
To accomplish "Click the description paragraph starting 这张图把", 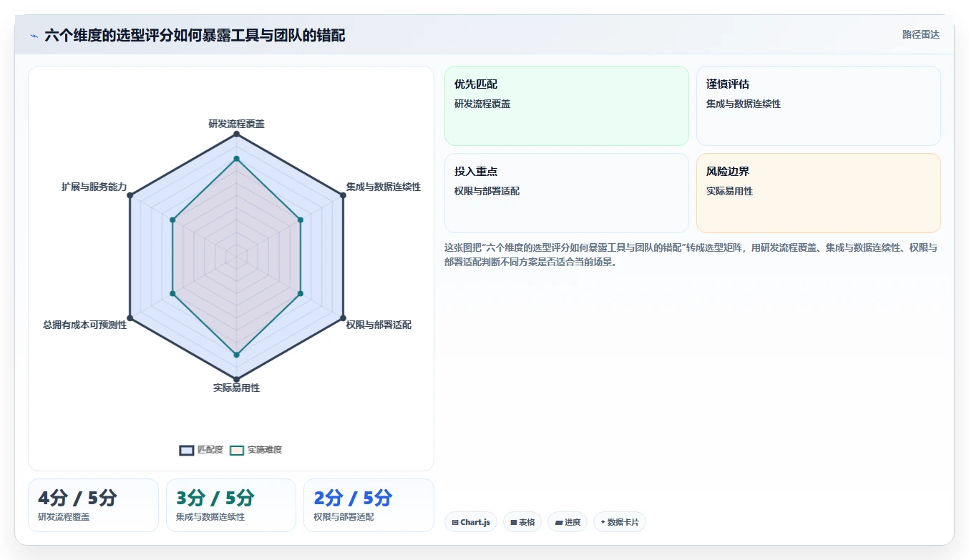I will pos(691,255).
